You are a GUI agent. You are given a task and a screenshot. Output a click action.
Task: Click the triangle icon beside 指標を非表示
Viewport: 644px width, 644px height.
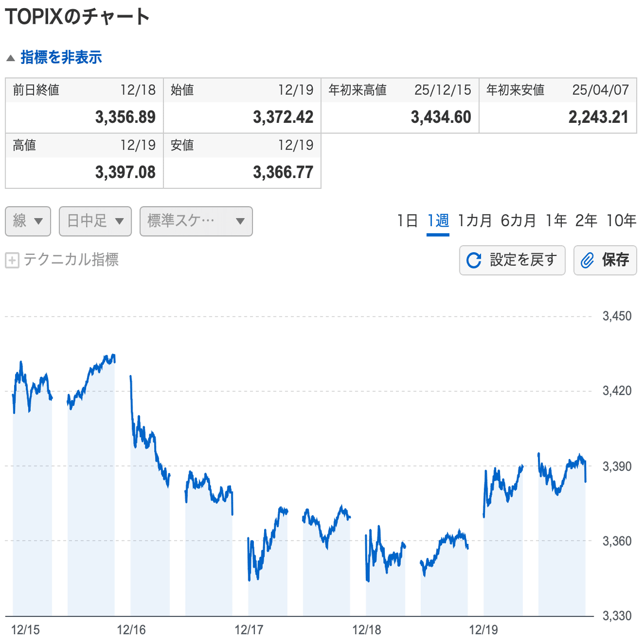pos(10,58)
